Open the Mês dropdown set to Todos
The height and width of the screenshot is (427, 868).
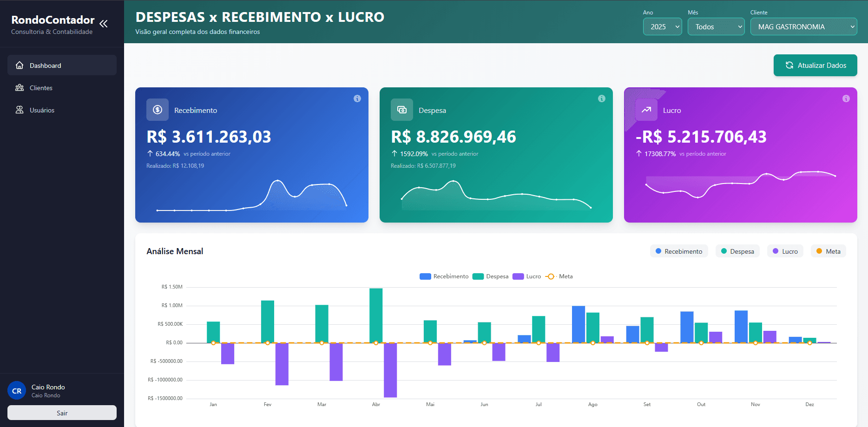pyautogui.click(x=716, y=26)
